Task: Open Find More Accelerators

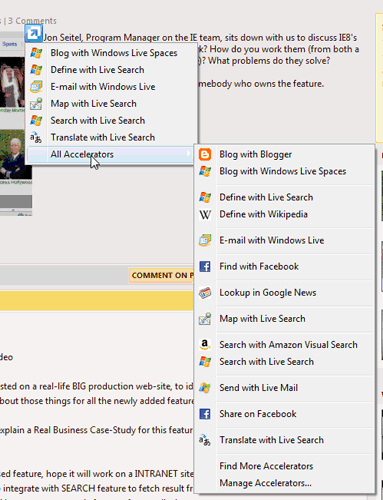Action: click(284, 466)
